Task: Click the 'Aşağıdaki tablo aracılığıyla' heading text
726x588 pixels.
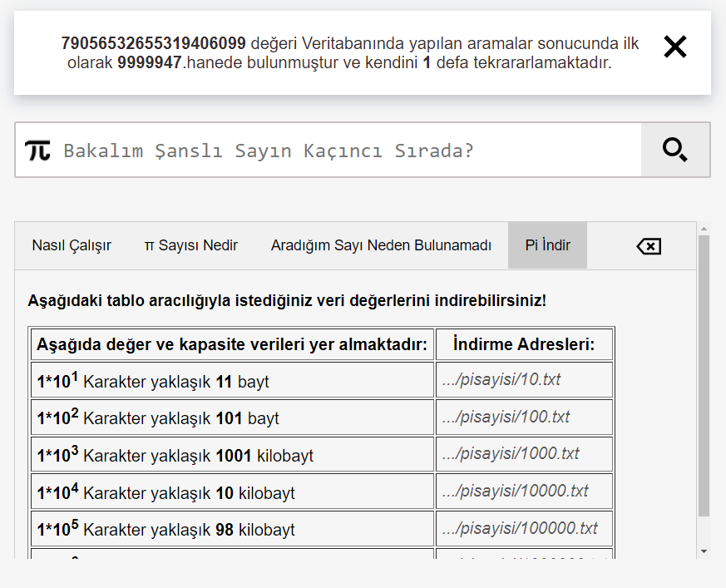Action: 287,300
